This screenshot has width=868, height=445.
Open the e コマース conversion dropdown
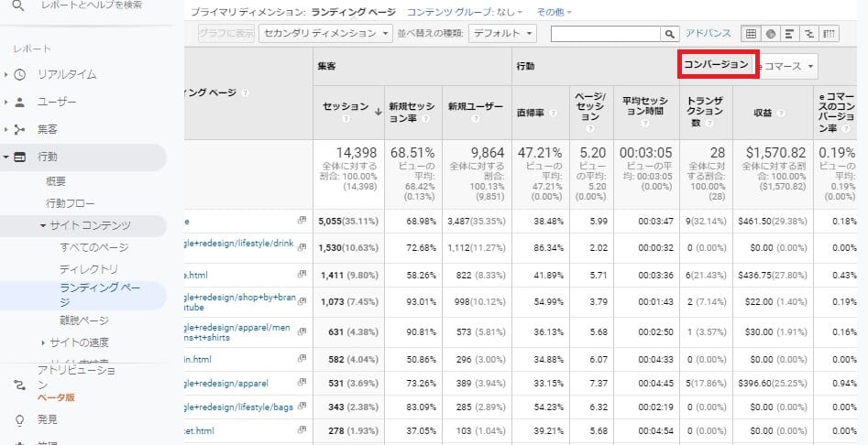coord(787,66)
